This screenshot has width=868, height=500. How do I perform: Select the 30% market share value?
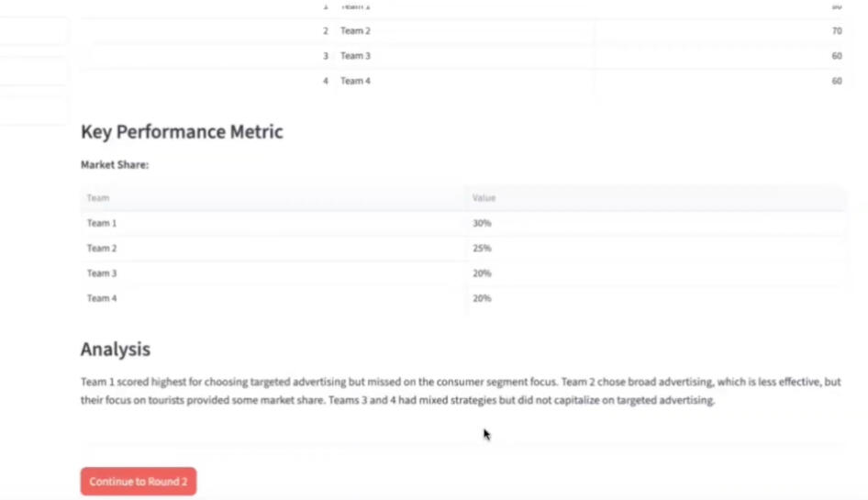tap(482, 223)
